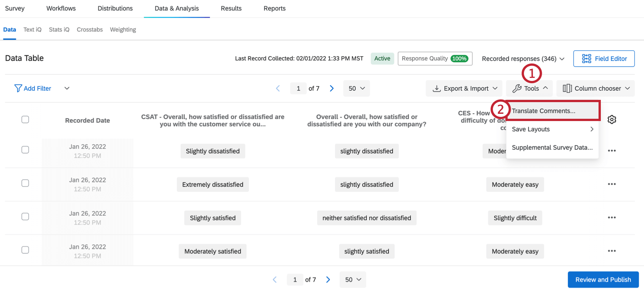Screen dimensions: 644x292
Task: Open Recorded responses (346) dropdown
Action: coord(523,59)
